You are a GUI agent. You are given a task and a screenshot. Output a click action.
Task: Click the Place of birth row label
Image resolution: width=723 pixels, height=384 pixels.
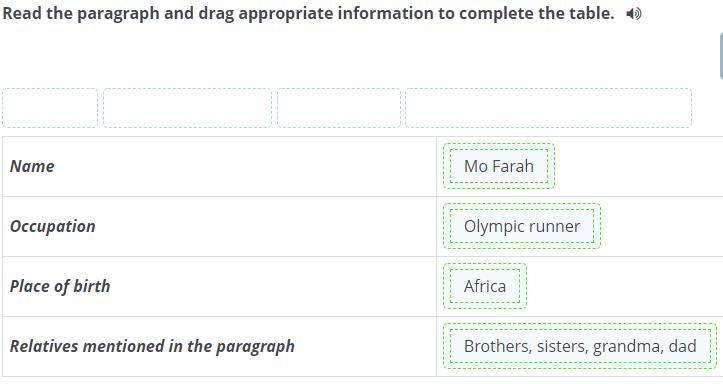60,286
